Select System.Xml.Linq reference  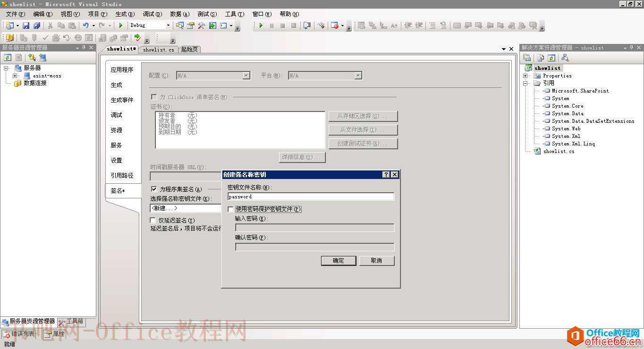coord(573,144)
